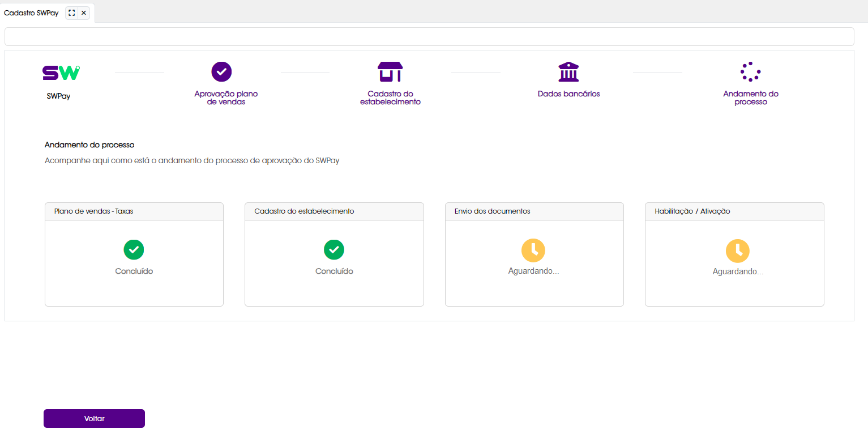The height and width of the screenshot is (446, 868).
Task: Click the green check in Cadastro do estabelecimento card
Action: [x=334, y=249]
